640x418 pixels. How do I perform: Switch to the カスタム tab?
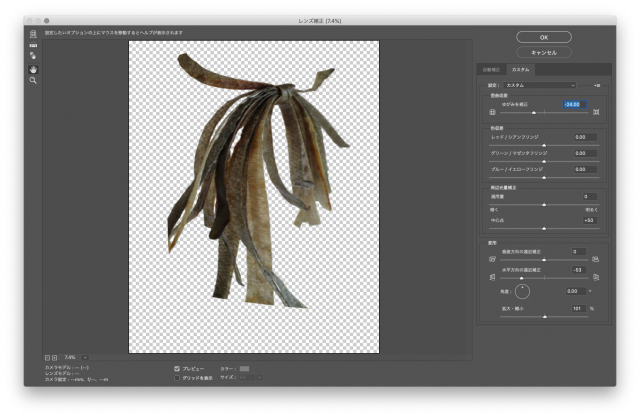(x=521, y=70)
